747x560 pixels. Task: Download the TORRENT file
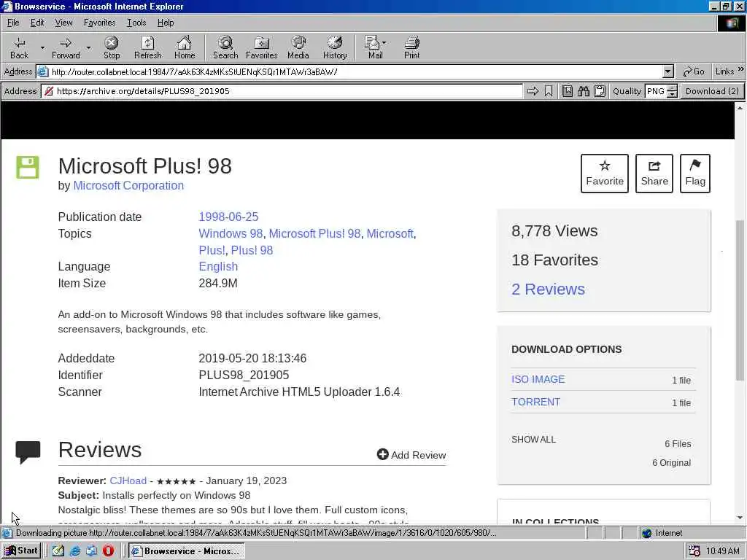pos(535,402)
